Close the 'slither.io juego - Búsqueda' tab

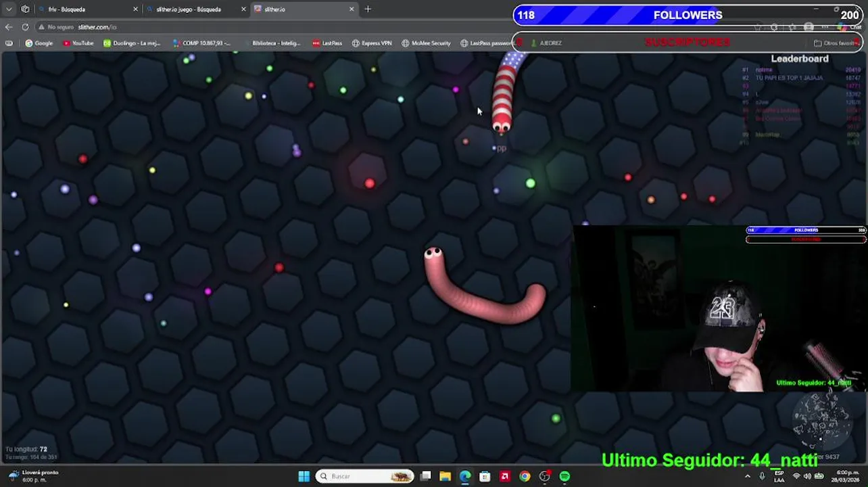(x=243, y=9)
